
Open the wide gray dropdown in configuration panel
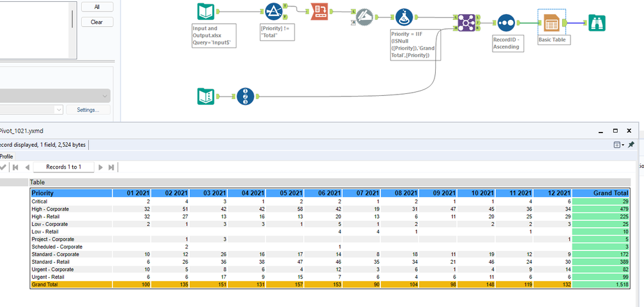click(x=55, y=95)
